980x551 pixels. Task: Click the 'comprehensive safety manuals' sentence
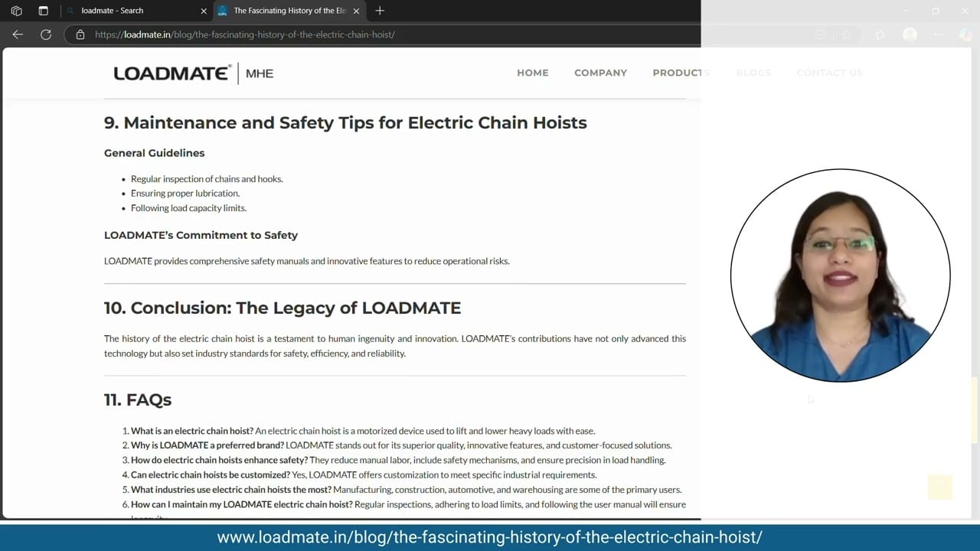(307, 261)
